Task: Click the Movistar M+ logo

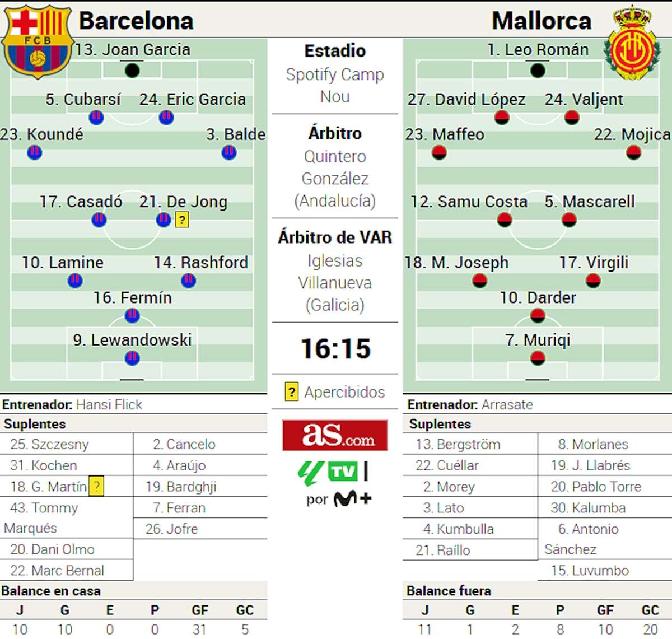Action: (353, 498)
